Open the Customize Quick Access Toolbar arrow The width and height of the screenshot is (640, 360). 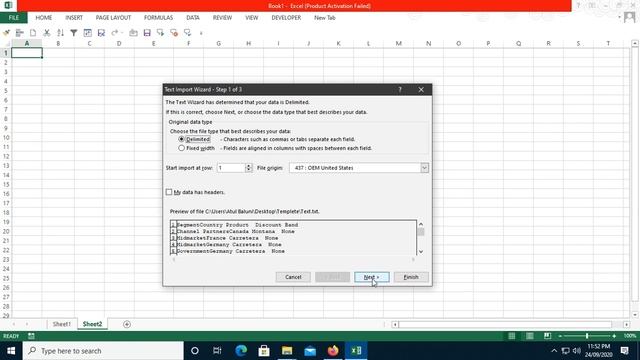[x=201, y=33]
